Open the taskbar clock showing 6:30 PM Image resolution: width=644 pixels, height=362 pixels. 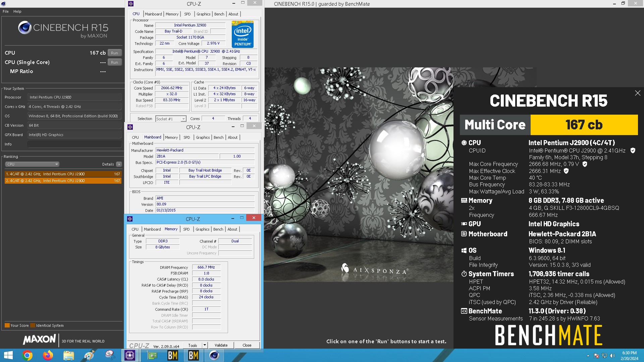[629, 356]
